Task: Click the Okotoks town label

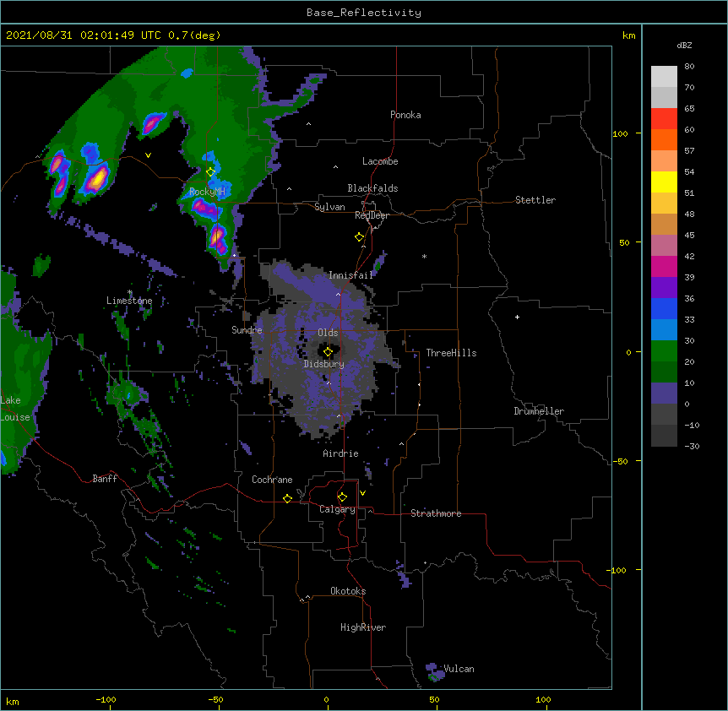Action: [348, 591]
